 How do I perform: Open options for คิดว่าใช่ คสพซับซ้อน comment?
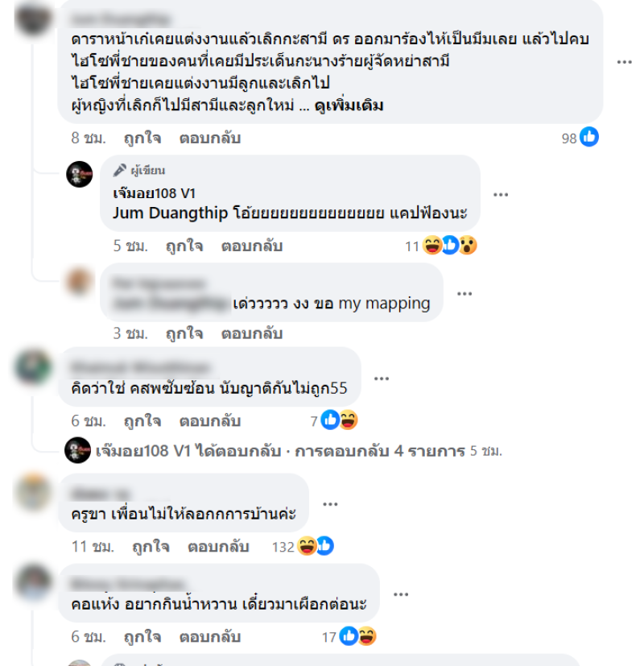[x=382, y=379]
